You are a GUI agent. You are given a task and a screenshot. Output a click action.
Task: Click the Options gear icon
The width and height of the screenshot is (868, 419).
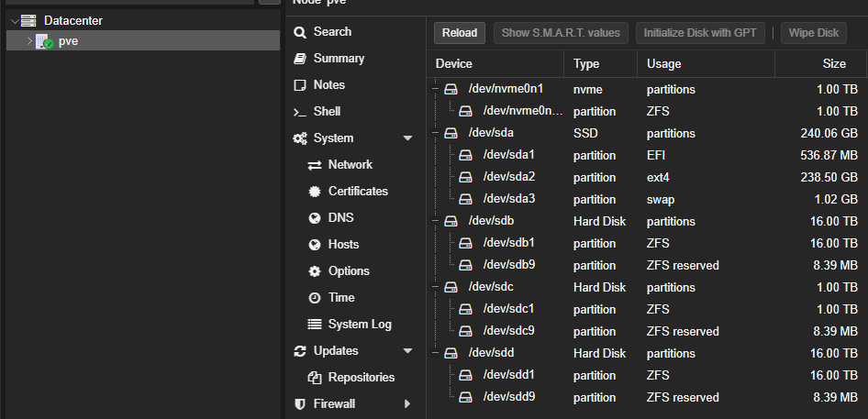pos(315,271)
